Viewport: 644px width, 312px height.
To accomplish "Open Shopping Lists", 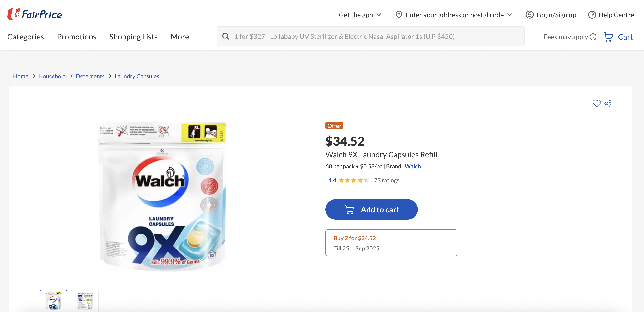I will (133, 37).
